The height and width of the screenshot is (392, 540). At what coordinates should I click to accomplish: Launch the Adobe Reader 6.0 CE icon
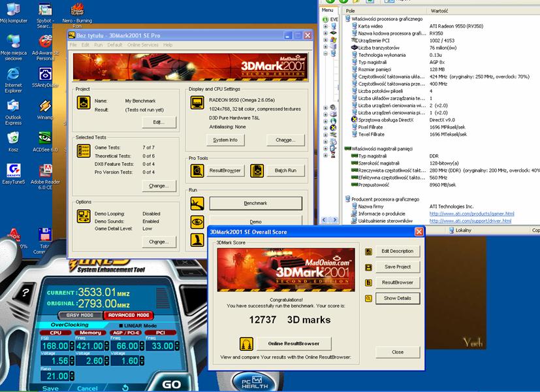[x=45, y=176]
